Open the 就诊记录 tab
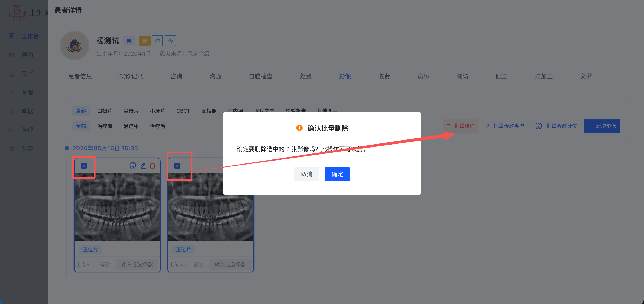 tap(131, 76)
